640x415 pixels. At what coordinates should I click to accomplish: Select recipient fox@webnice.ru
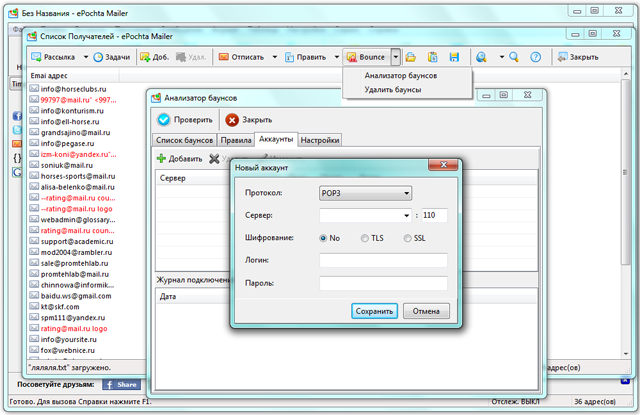click(68, 350)
